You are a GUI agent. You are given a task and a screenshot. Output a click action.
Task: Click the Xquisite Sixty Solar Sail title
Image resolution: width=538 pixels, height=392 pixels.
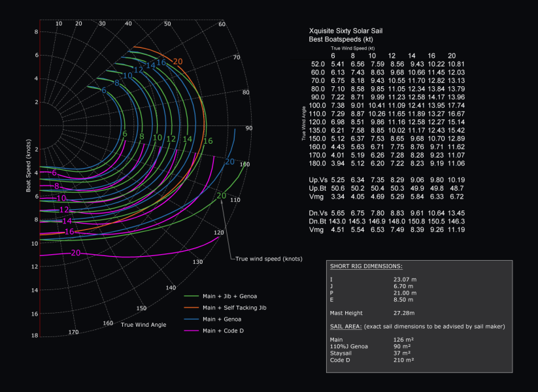click(x=345, y=29)
